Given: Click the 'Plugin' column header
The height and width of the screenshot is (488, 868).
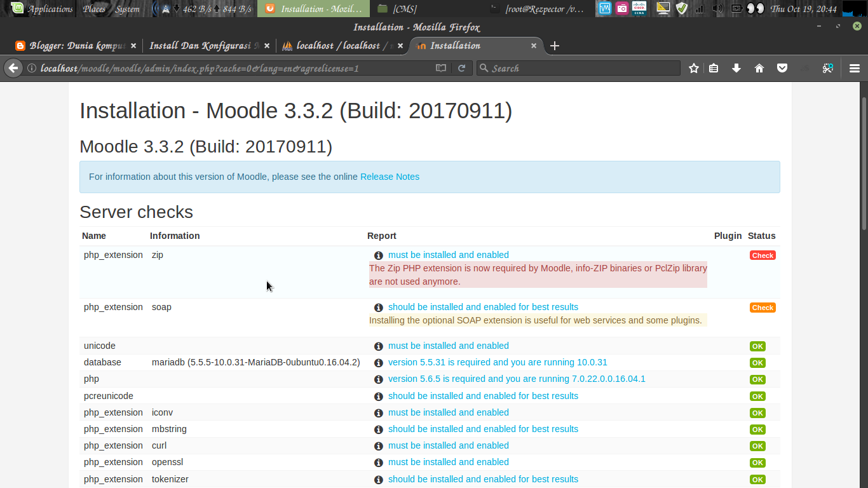Looking at the screenshot, I should pos(728,236).
